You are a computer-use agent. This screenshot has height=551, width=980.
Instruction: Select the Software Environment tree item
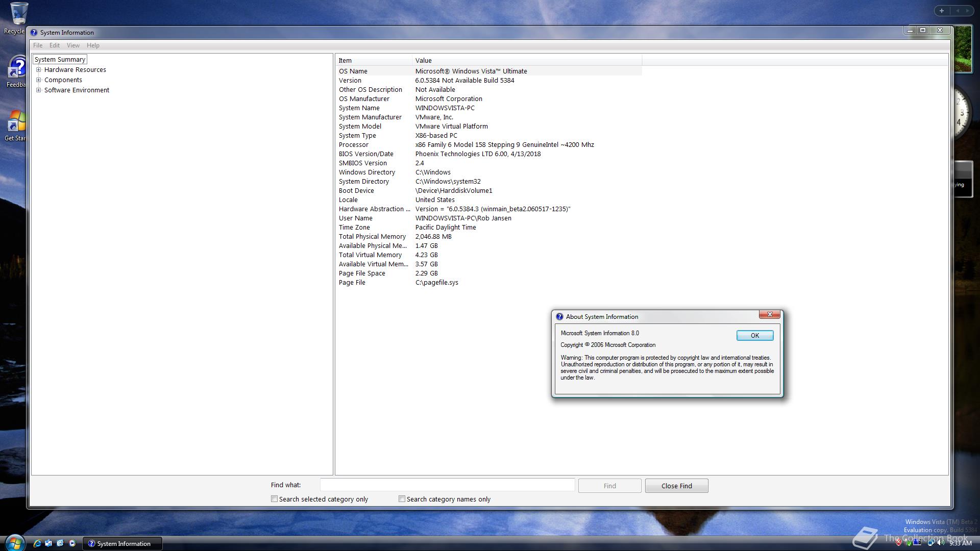tap(77, 90)
